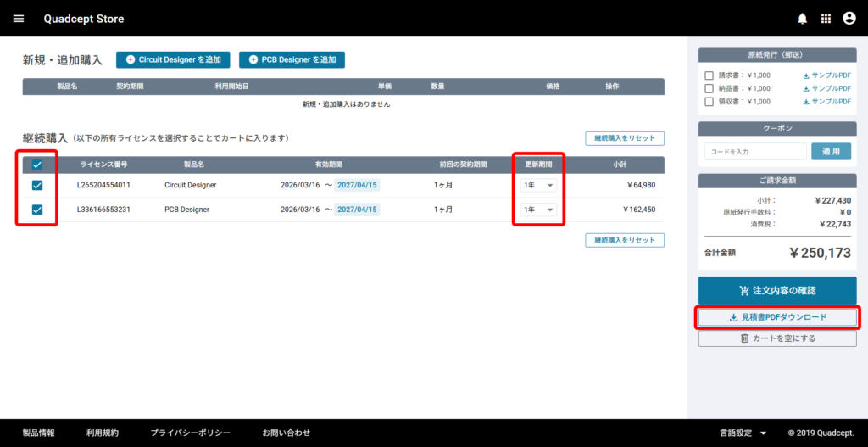Viewport: 868px width, 447px height.
Task: Click the 注文内容の確認 button
Action: coord(777,290)
